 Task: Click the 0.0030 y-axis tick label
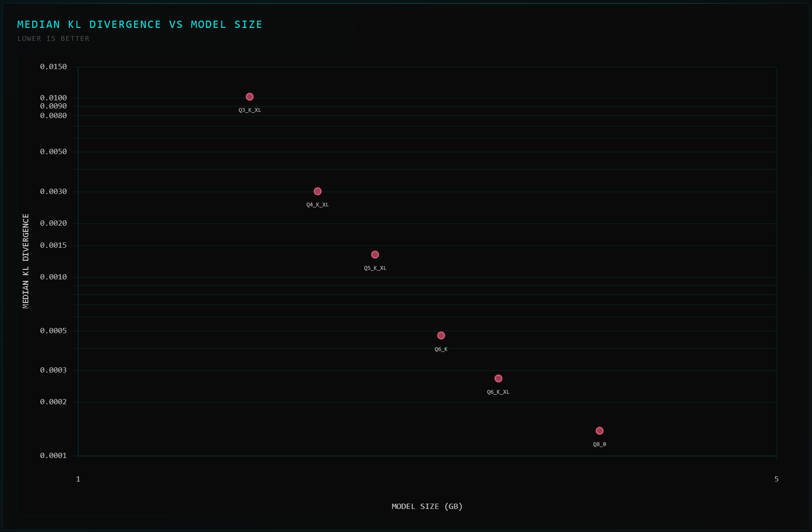pyautogui.click(x=53, y=192)
